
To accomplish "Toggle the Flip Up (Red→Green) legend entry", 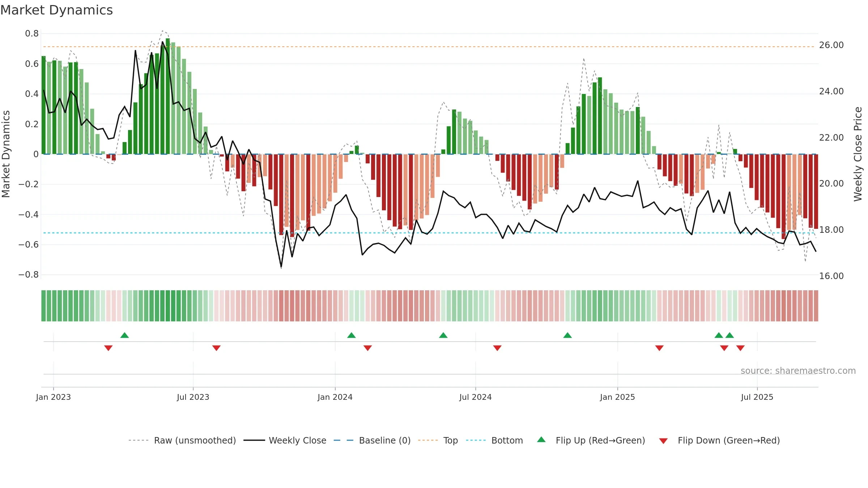I will pyautogui.click(x=591, y=440).
